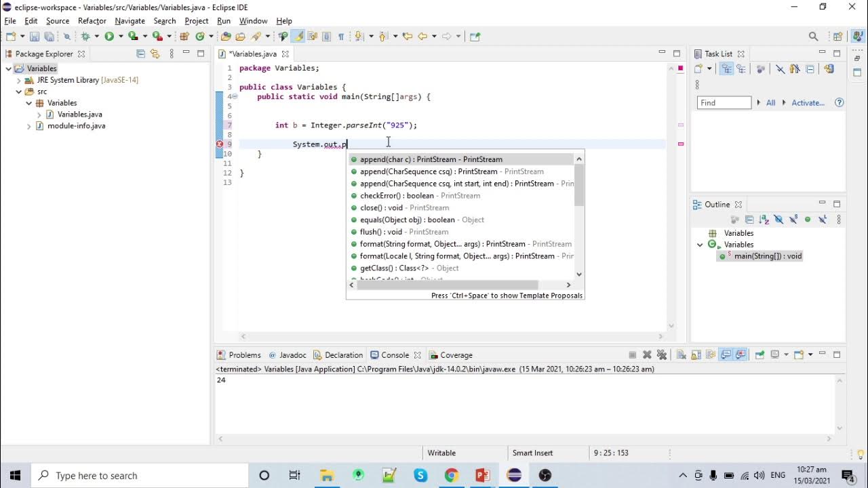Click Collapse All in Package Explorer
The image size is (868, 488).
[x=141, y=54]
